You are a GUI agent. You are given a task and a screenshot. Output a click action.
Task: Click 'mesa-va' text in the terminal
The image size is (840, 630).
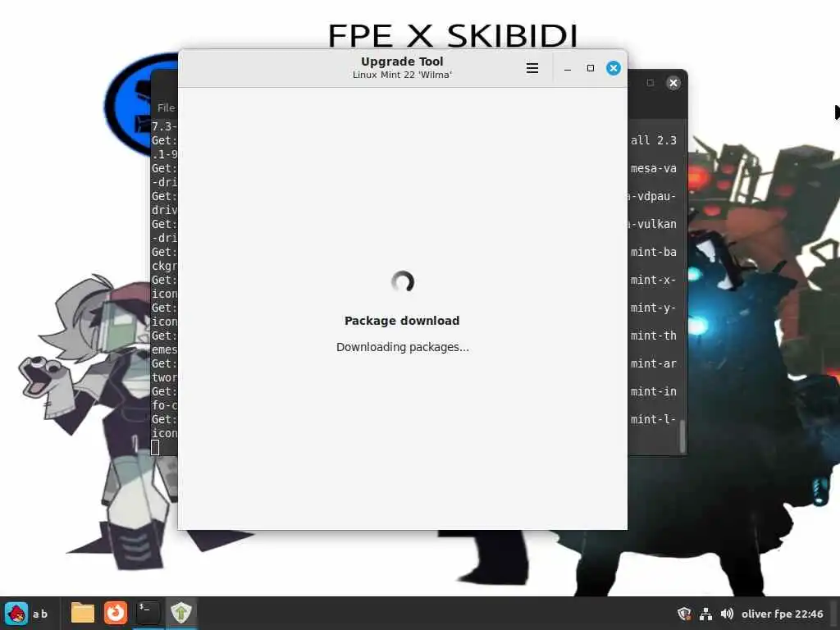(x=654, y=168)
